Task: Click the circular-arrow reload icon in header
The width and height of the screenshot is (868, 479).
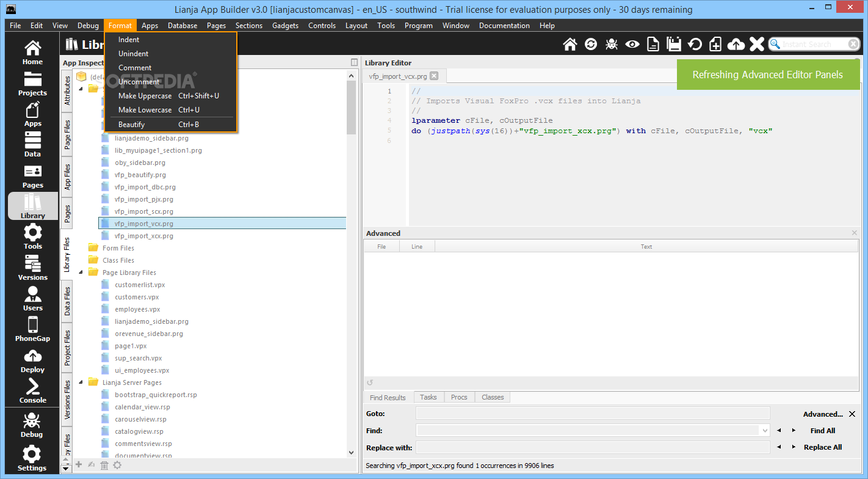Action: coord(695,44)
